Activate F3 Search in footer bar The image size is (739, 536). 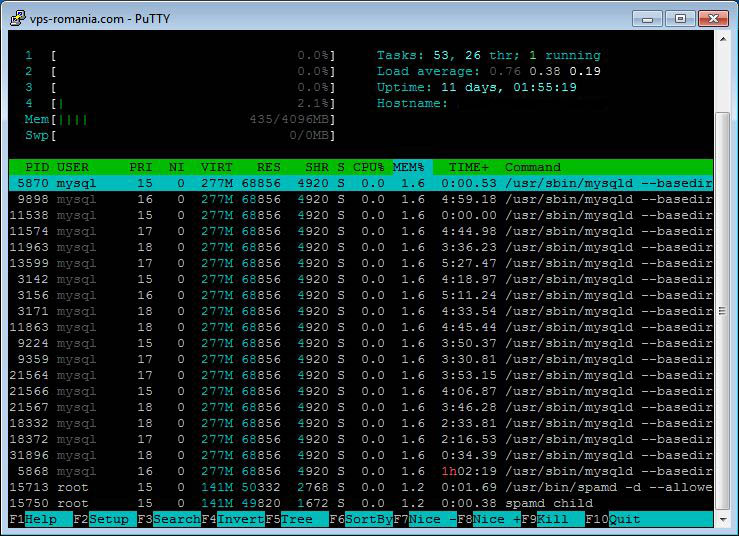tap(169, 519)
